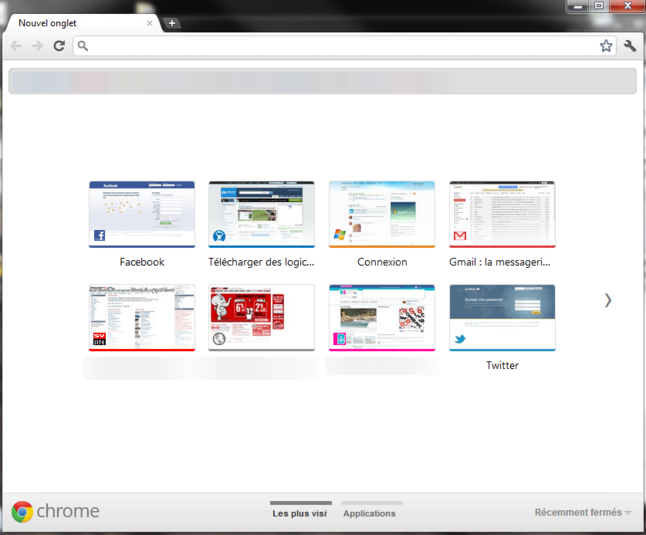Open the Twitter thumbnail
Image resolution: width=646 pixels, height=535 pixels.
(x=502, y=318)
